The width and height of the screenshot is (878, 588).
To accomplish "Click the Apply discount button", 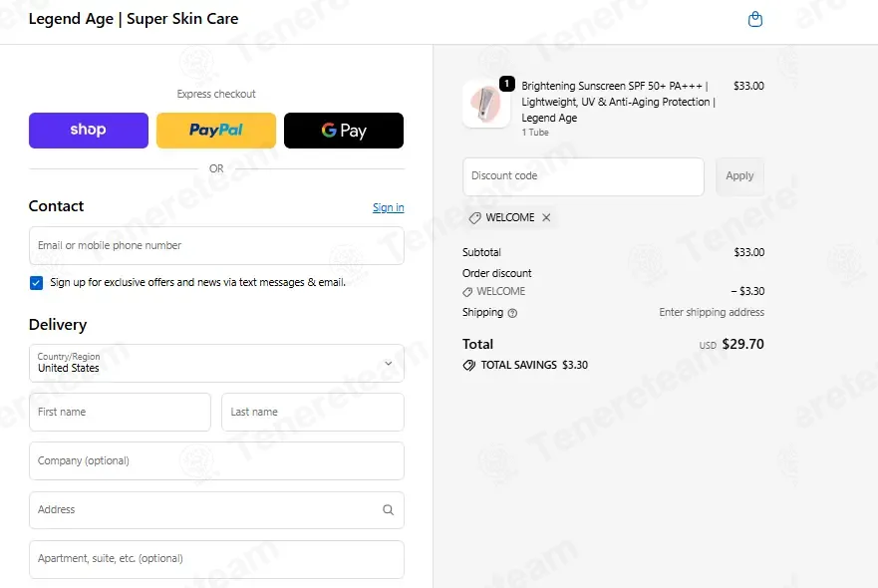I will point(739,176).
